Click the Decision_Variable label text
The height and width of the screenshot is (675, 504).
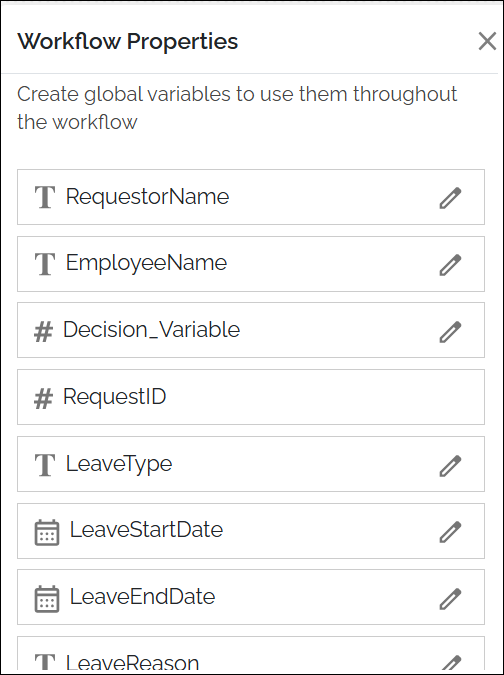(152, 330)
